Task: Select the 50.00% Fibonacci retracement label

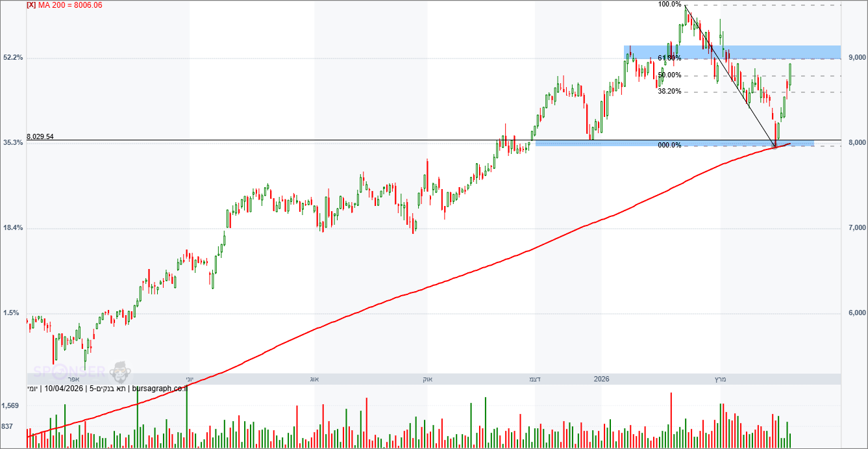Action: click(669, 75)
